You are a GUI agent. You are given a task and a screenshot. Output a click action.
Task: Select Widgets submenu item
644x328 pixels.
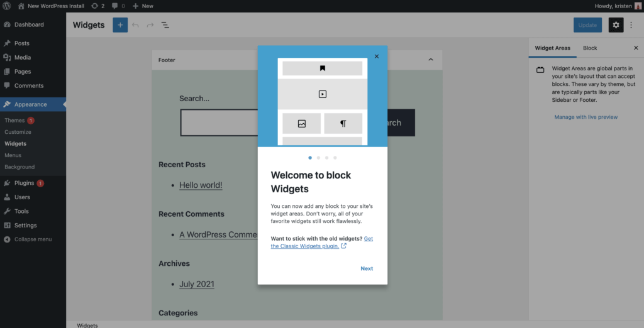coord(15,144)
